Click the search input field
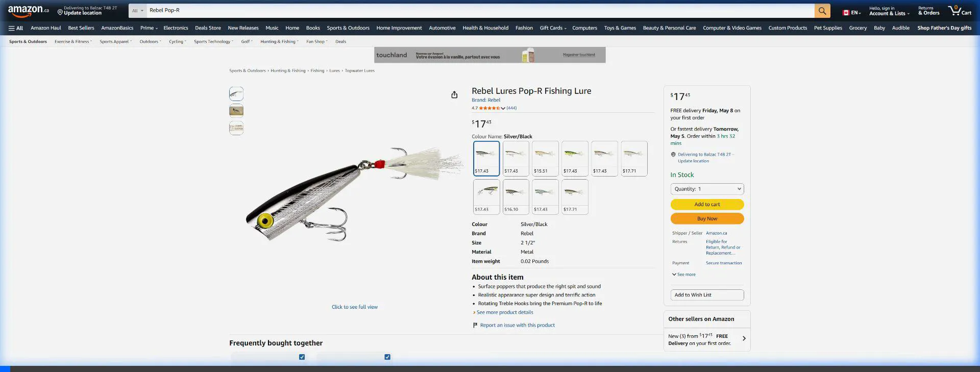980x372 pixels. pyautogui.click(x=480, y=11)
